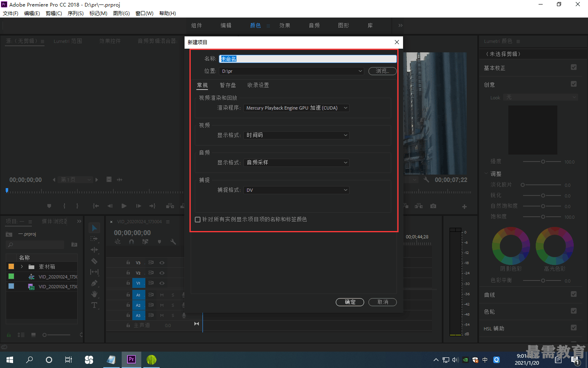Screen dimensions: 588x368
Task: Open 序列(S) menu
Action: (x=76, y=13)
